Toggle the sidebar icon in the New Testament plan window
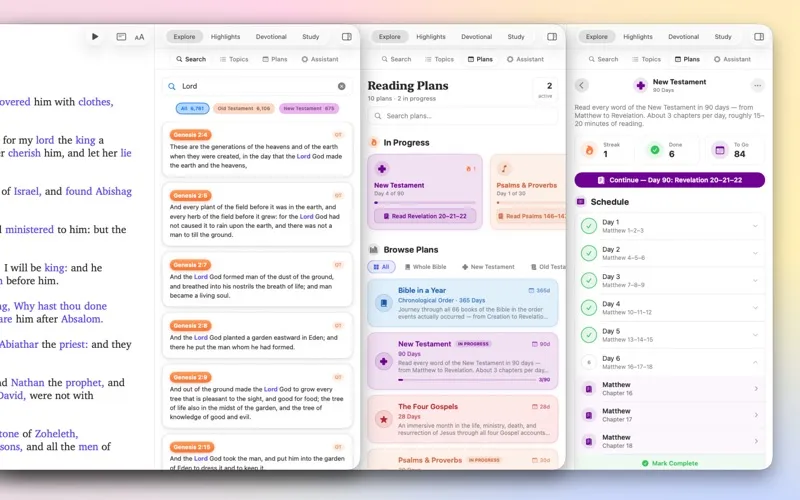The width and height of the screenshot is (800, 500). point(759,37)
